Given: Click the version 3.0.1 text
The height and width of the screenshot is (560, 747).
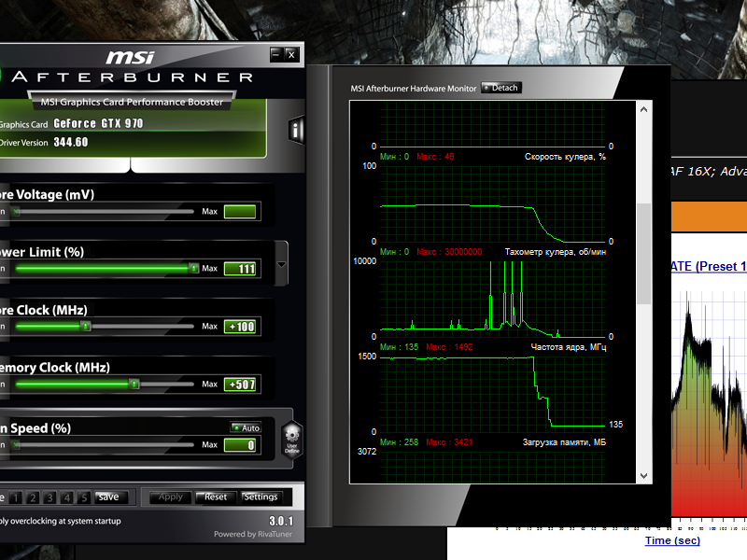Looking at the screenshot, I should pos(281,521).
